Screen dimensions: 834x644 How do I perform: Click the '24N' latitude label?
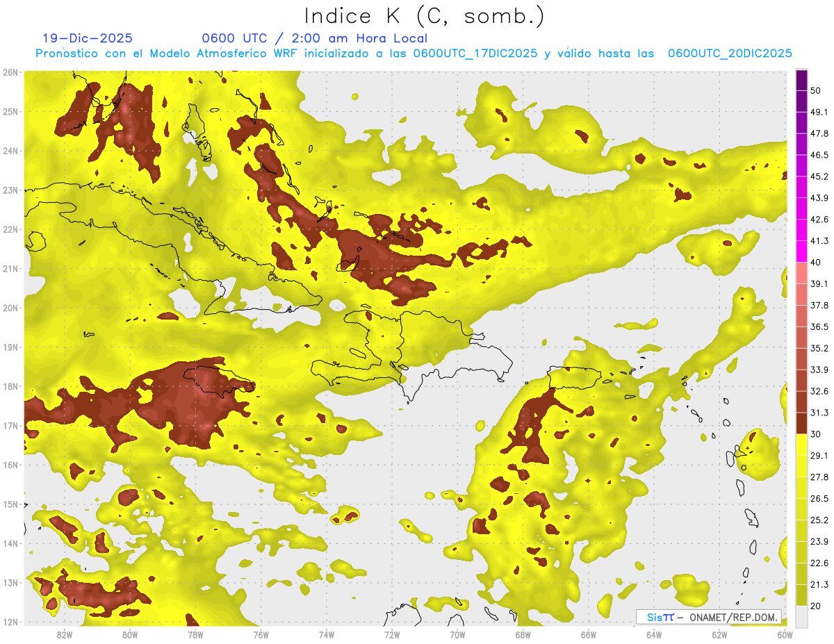pyautogui.click(x=10, y=151)
